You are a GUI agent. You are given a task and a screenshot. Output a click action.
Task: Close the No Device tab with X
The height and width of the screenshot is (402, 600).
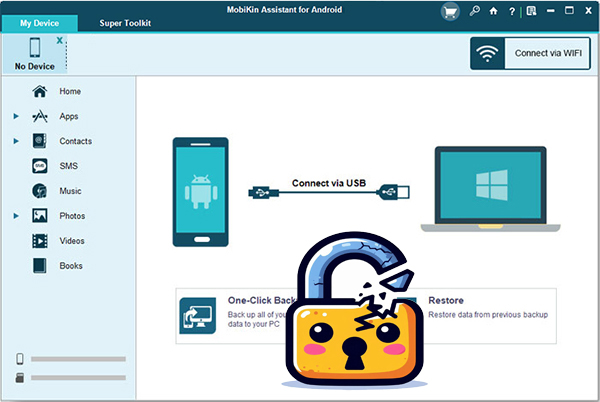(x=59, y=40)
